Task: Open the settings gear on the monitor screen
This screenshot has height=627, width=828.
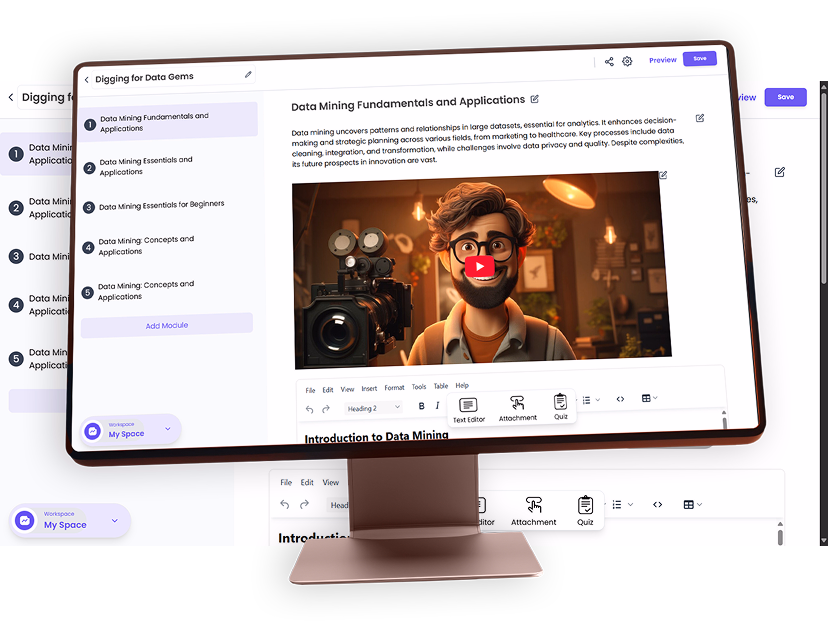Action: click(x=627, y=61)
